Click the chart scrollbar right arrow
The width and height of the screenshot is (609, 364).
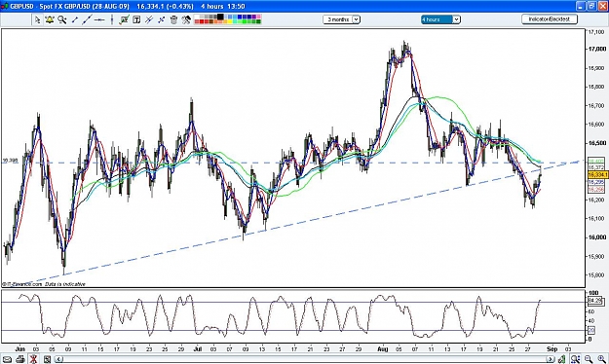pos(550,359)
